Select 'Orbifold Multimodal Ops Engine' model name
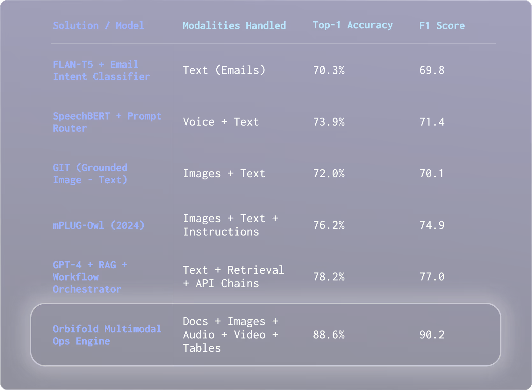 107,335
